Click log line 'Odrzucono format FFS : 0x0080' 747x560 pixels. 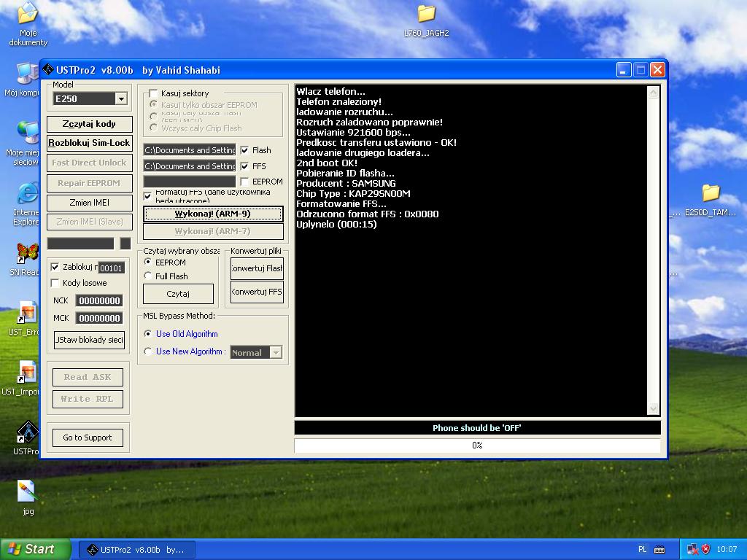368,214
